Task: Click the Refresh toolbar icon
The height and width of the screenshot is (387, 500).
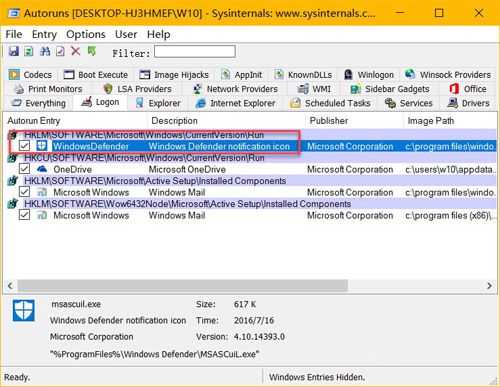Action: pos(29,51)
